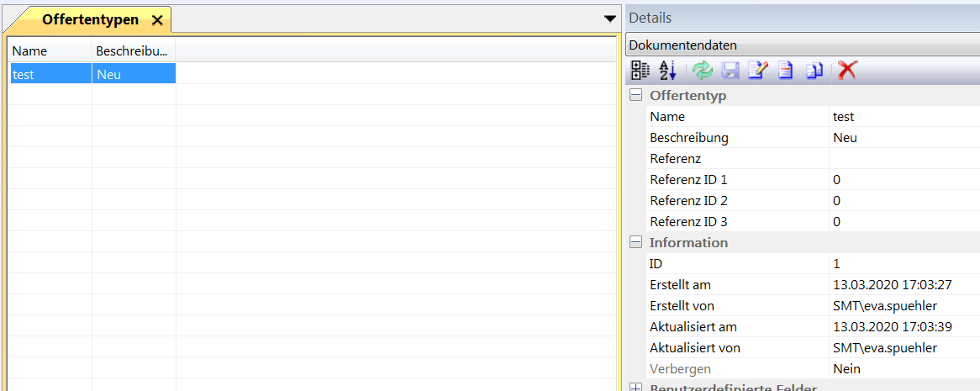
Task: Click the empty Referenz value field
Action: [904, 159]
